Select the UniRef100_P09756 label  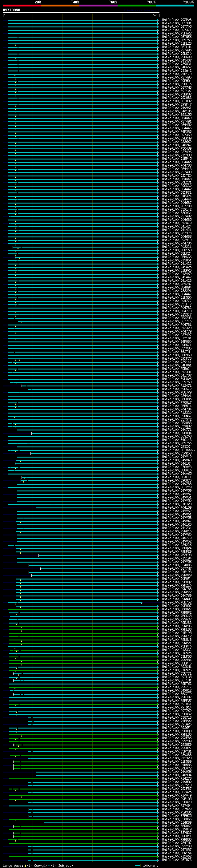(177, 40)
